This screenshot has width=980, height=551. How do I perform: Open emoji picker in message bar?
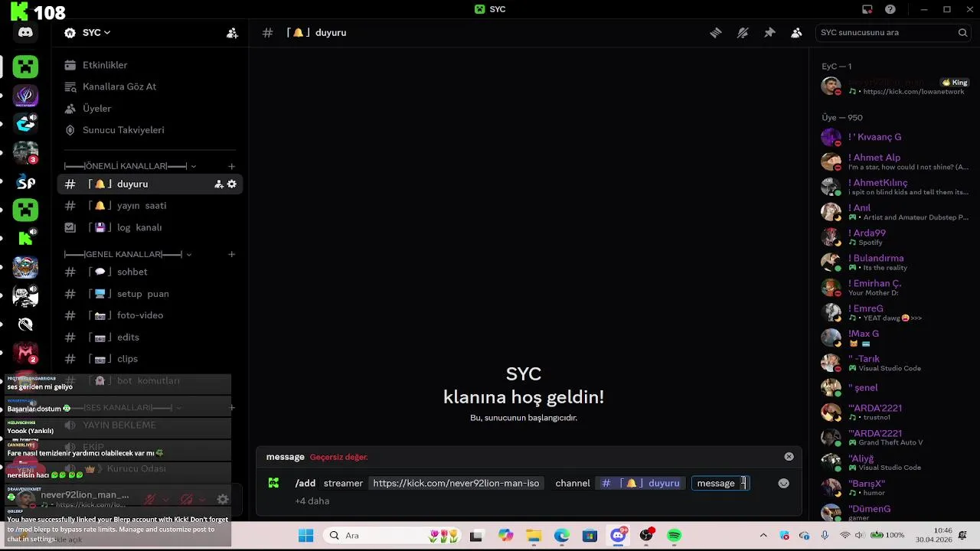(783, 484)
